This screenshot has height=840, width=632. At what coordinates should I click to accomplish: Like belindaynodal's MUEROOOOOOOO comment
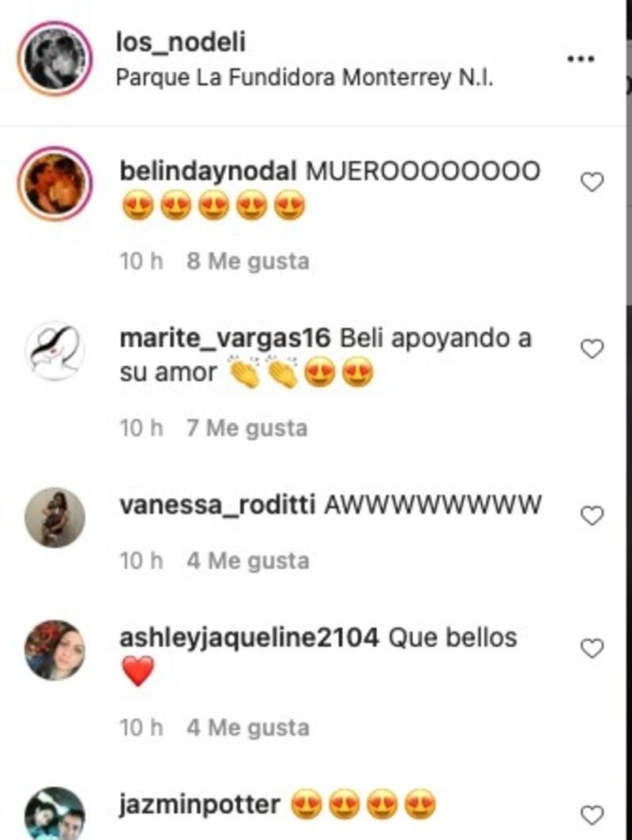[x=592, y=182]
